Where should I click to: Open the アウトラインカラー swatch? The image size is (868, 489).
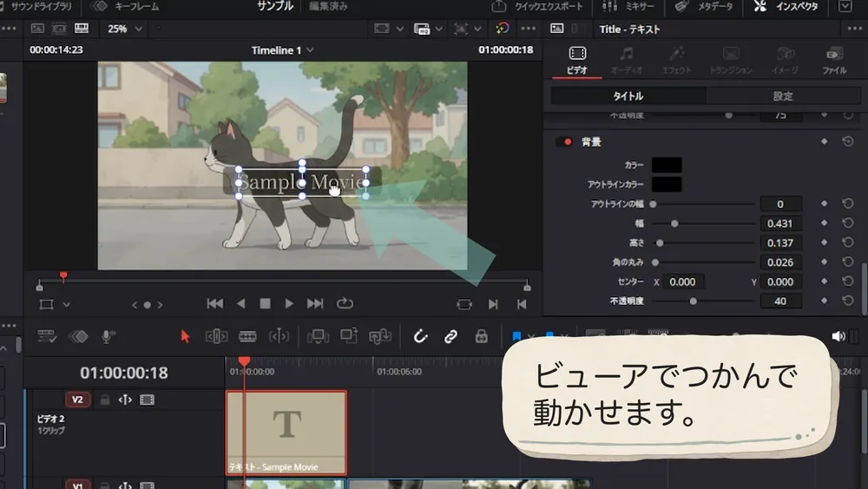(x=667, y=184)
